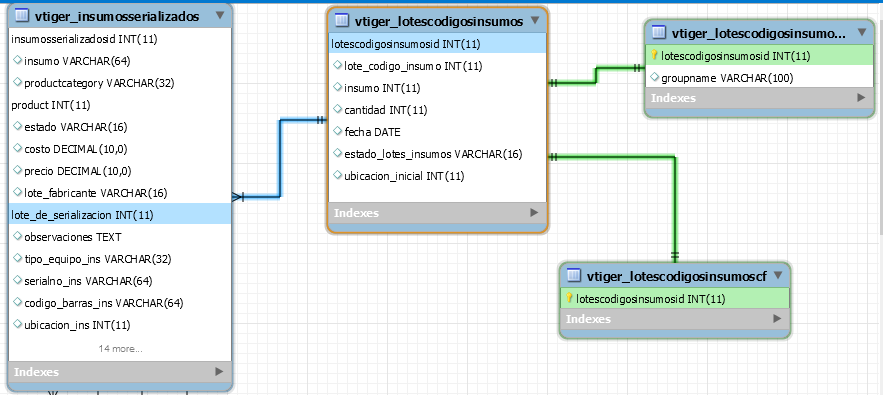883x395 pixels.
Task: Select the vtiger_insumosserializados table title
Action: [x=117, y=16]
